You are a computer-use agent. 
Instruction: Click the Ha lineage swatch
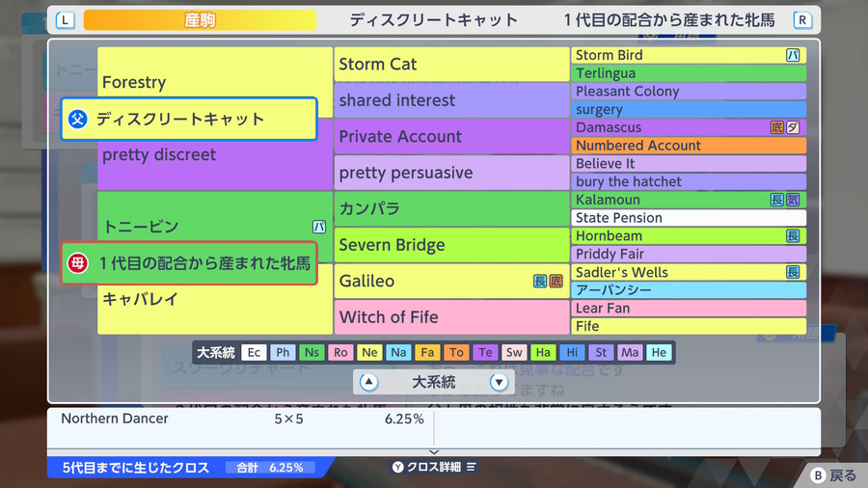click(x=543, y=352)
